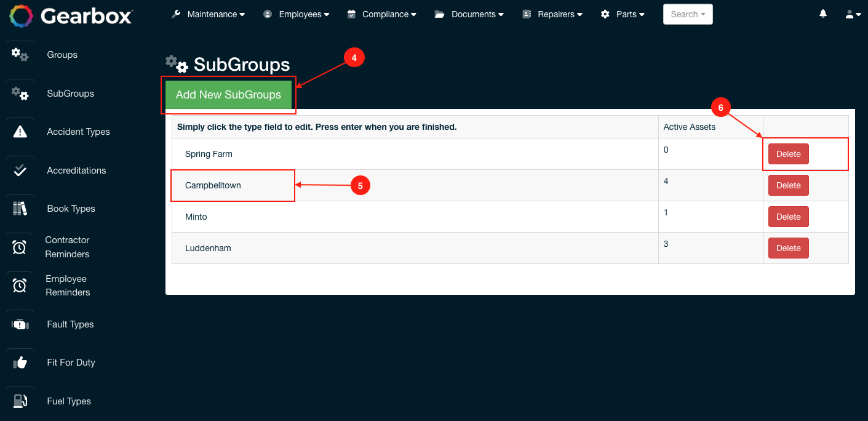Click the SubGroups sidebar icon
The width and height of the screenshot is (868, 421).
coord(20,94)
